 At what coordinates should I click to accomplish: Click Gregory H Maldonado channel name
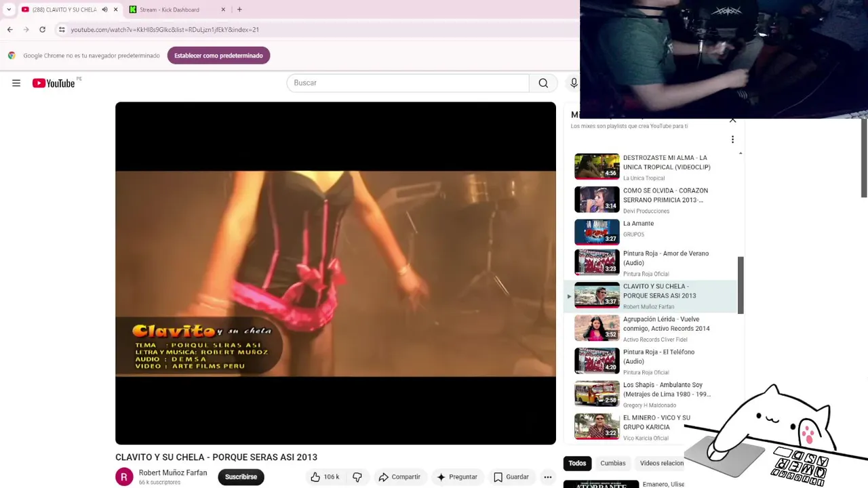pyautogui.click(x=650, y=405)
